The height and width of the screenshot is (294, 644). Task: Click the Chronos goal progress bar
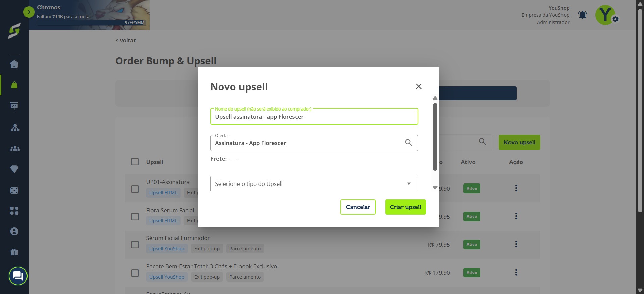coord(91,23)
